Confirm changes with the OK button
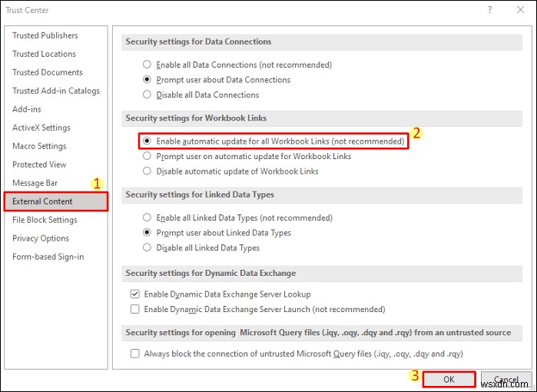This screenshot has width=537, height=392. point(449,380)
